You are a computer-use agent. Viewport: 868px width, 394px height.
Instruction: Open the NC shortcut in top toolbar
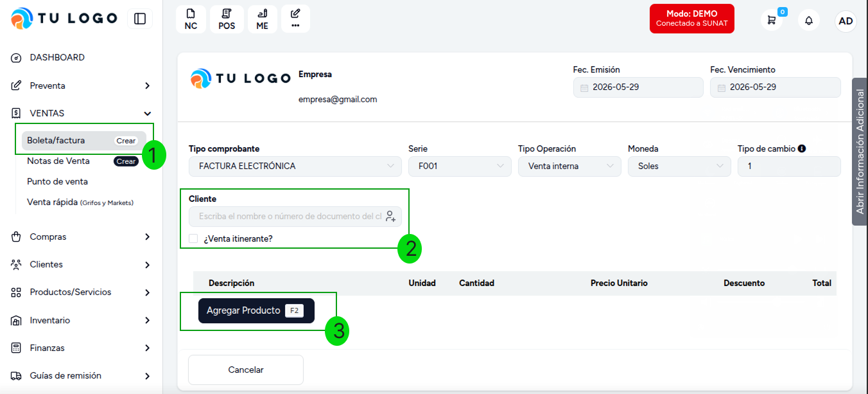coord(191,19)
